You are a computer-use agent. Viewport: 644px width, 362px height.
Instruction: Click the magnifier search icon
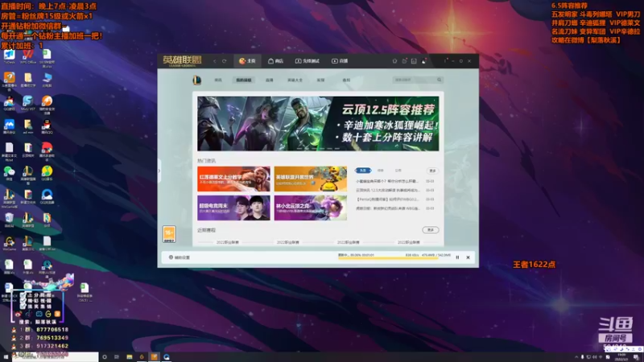[439, 80]
